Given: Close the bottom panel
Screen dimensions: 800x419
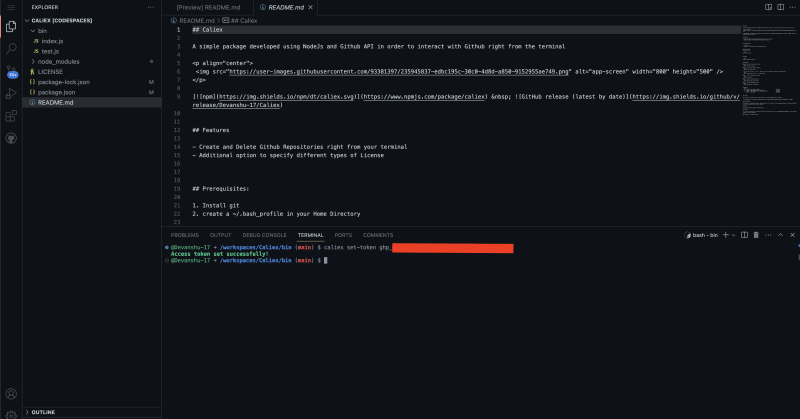Looking at the screenshot, I should (x=792, y=235).
